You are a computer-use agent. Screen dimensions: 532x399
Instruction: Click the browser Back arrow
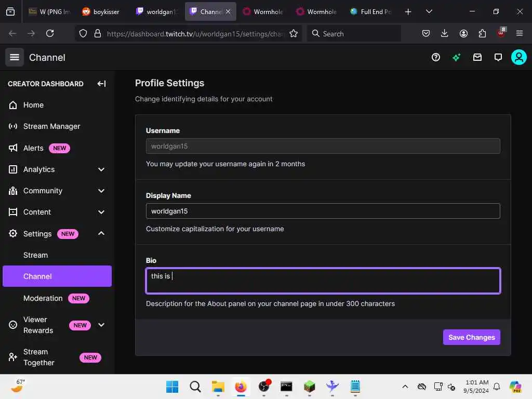coord(12,33)
